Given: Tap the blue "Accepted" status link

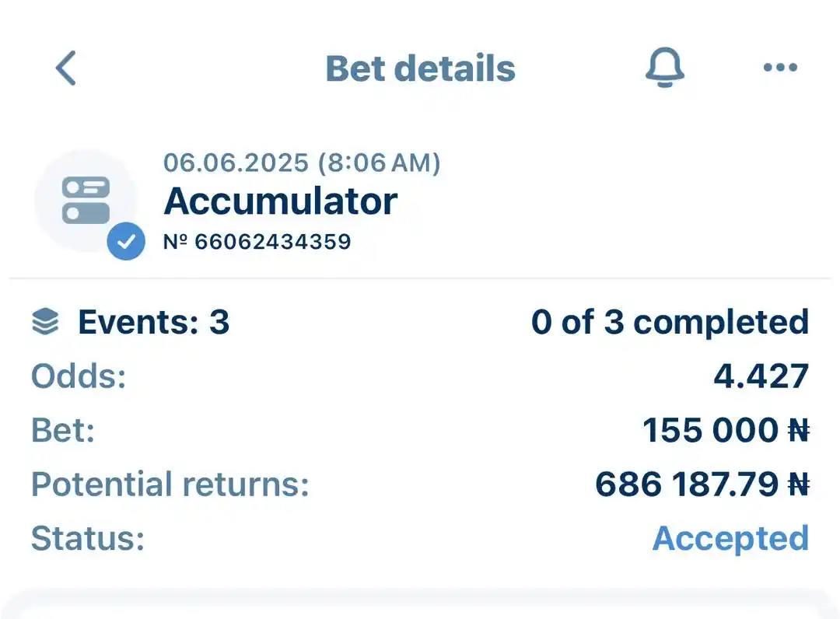Looking at the screenshot, I should coord(730,538).
